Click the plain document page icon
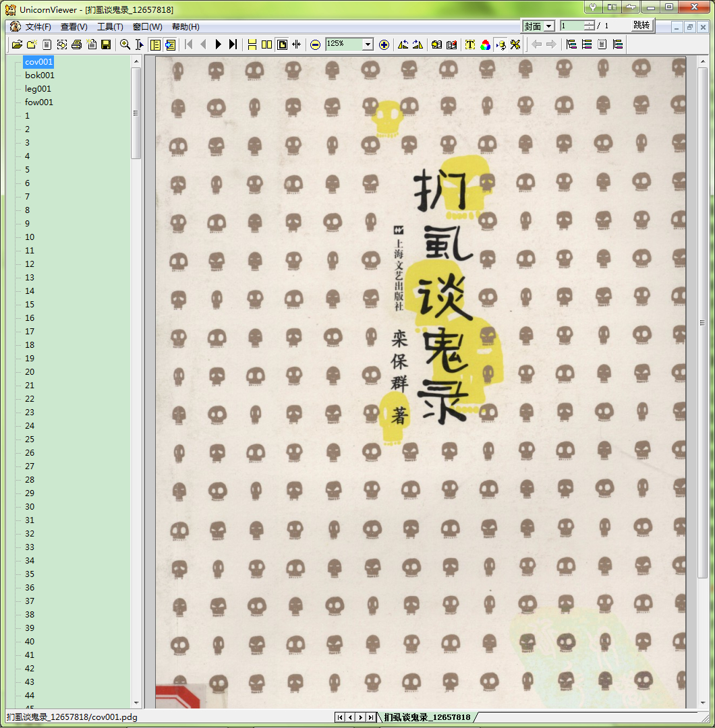The image size is (715, 728). [x=47, y=44]
